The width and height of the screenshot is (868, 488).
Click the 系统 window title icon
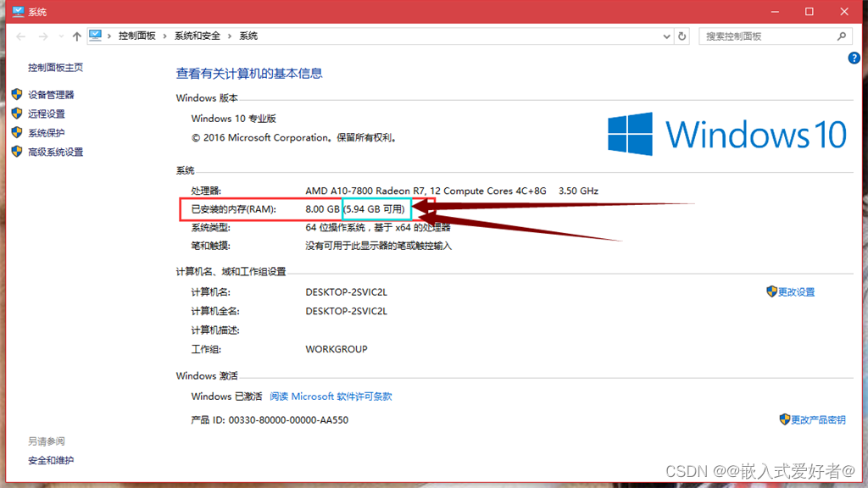[19, 12]
